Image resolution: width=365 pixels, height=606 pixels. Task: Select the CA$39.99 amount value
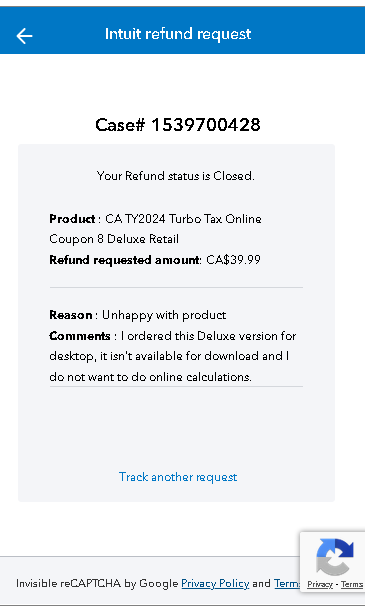pos(234,260)
